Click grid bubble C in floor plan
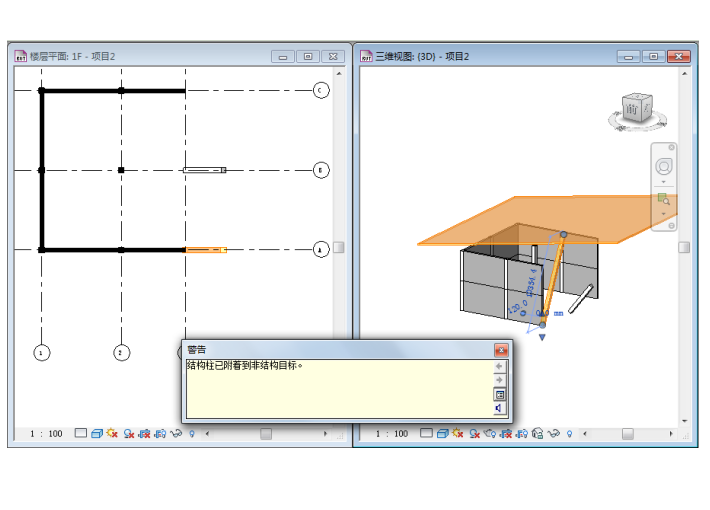Image resolution: width=710 pixels, height=510 pixels. pos(321,90)
